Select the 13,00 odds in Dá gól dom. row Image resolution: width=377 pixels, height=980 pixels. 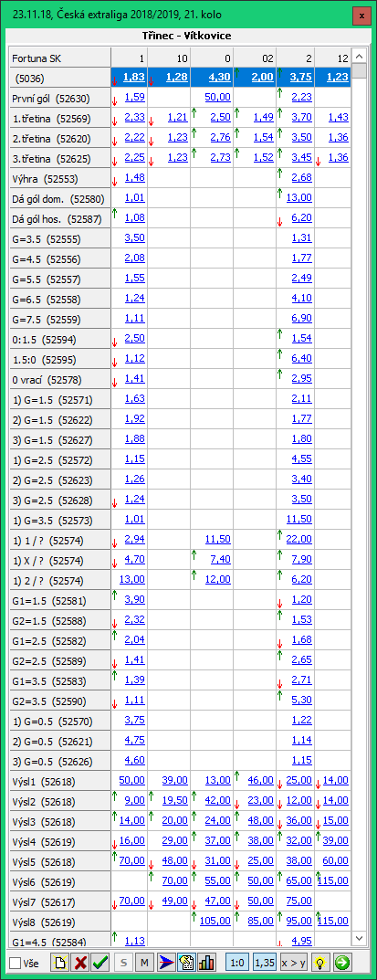298,198
